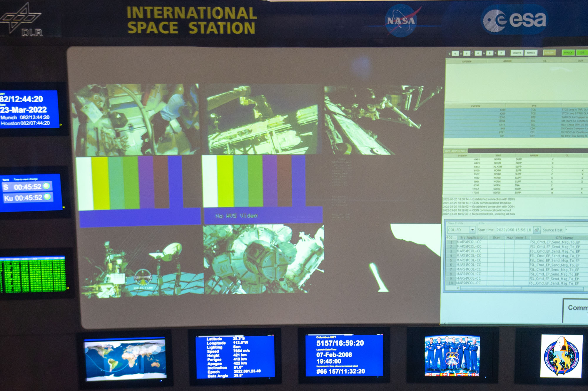The height and width of the screenshot is (391, 588).
Task: Click the Ku-band green status indicator
Action: [47, 197]
